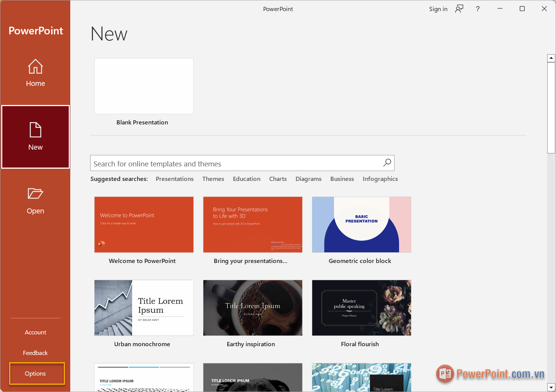556x392 pixels.
Task: Select the Presentations suggested search
Action: click(x=175, y=179)
